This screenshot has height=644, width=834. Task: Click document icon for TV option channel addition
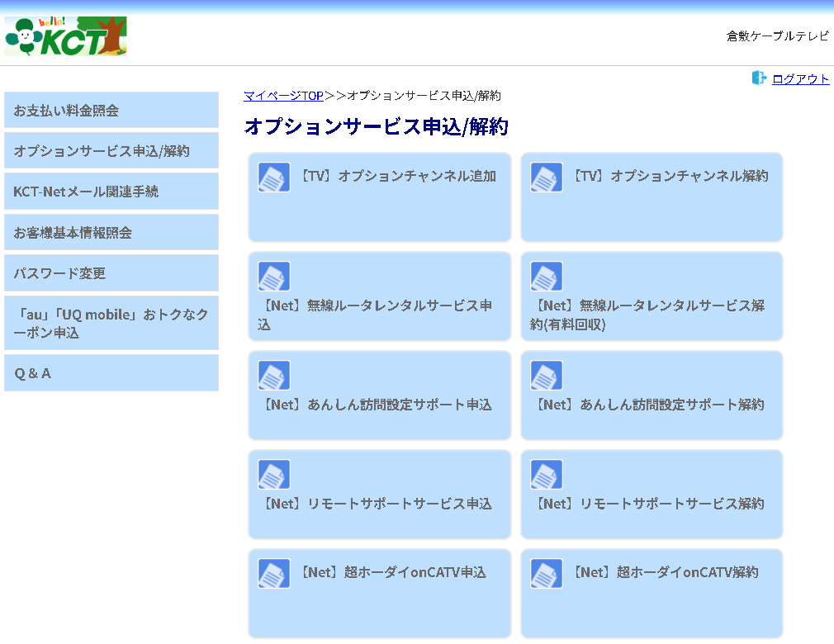tap(274, 178)
